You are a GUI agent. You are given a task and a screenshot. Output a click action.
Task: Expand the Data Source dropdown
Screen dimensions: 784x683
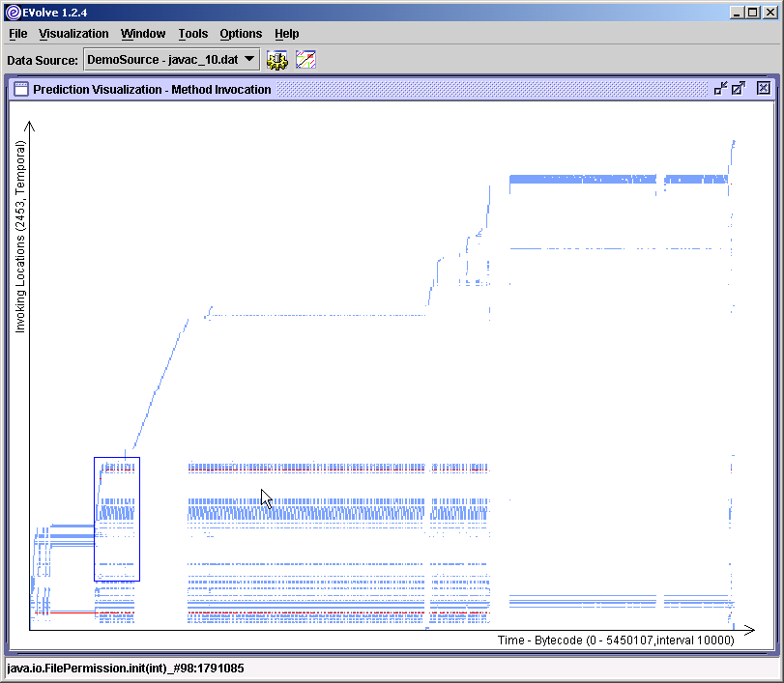click(171, 60)
